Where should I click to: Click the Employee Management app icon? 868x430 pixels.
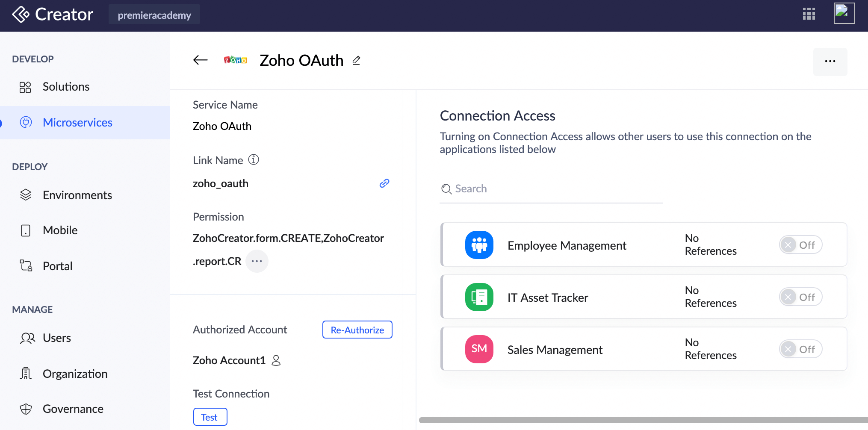coord(479,245)
